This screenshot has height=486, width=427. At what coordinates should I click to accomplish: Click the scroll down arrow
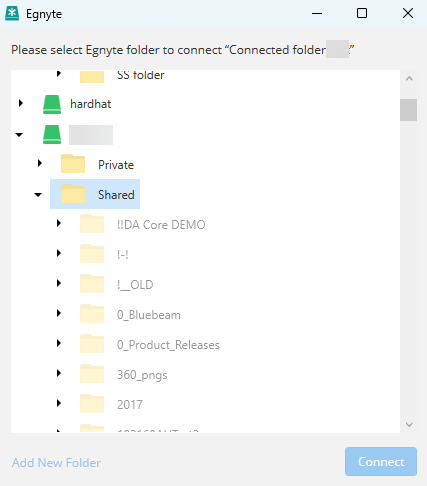pos(409,424)
